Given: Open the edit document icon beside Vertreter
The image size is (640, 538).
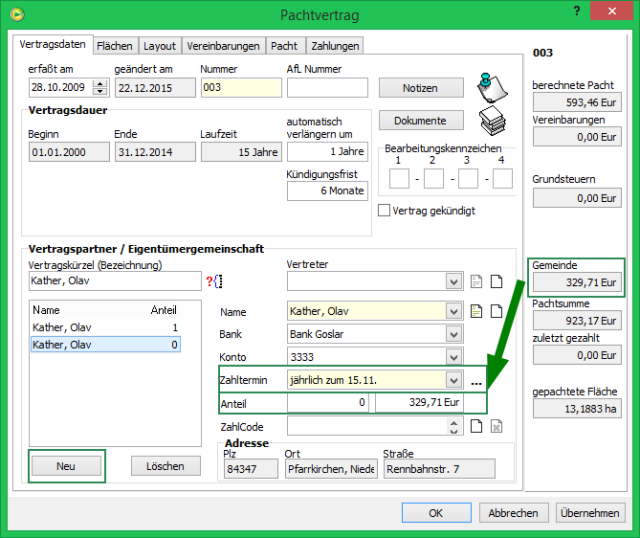Looking at the screenshot, I should (478, 282).
